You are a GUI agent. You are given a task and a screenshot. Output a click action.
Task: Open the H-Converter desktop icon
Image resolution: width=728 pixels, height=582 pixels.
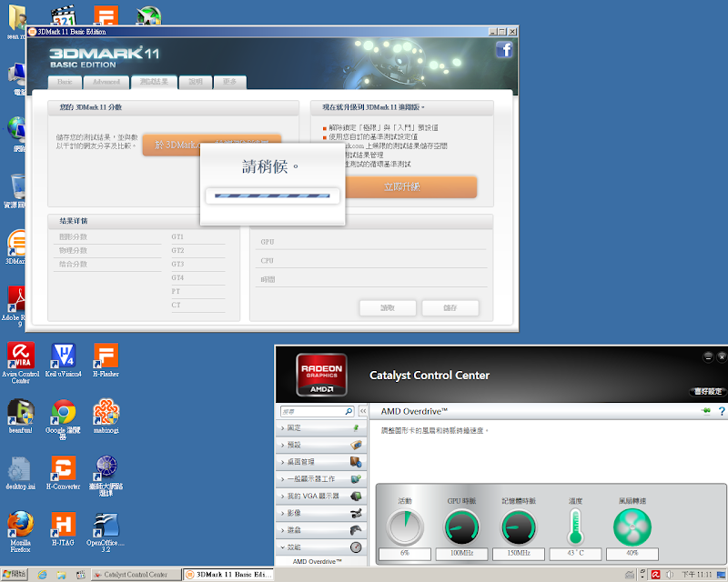click(x=63, y=473)
